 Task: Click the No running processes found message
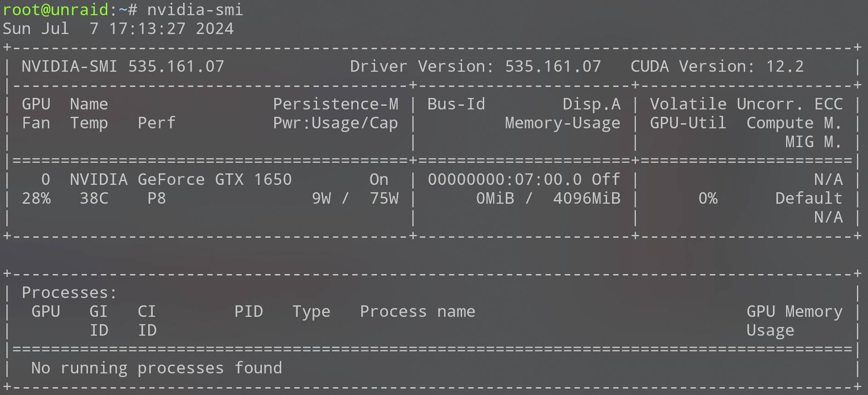click(156, 368)
